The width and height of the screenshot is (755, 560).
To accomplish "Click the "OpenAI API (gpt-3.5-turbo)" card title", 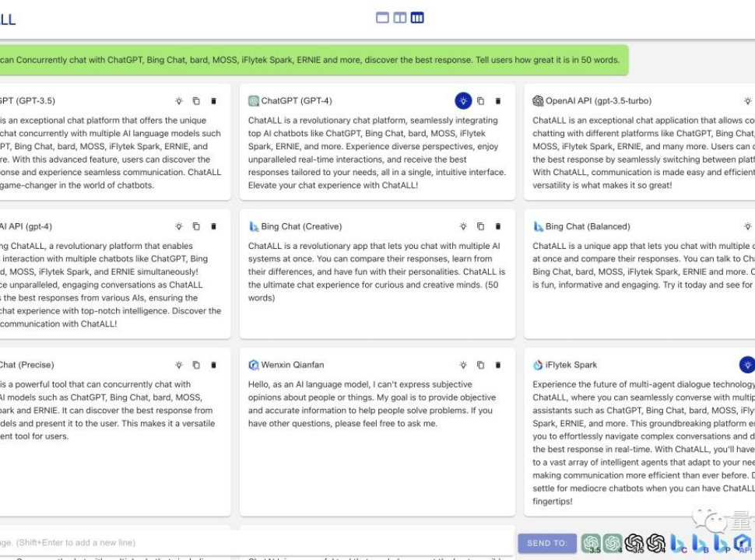I will (599, 101).
